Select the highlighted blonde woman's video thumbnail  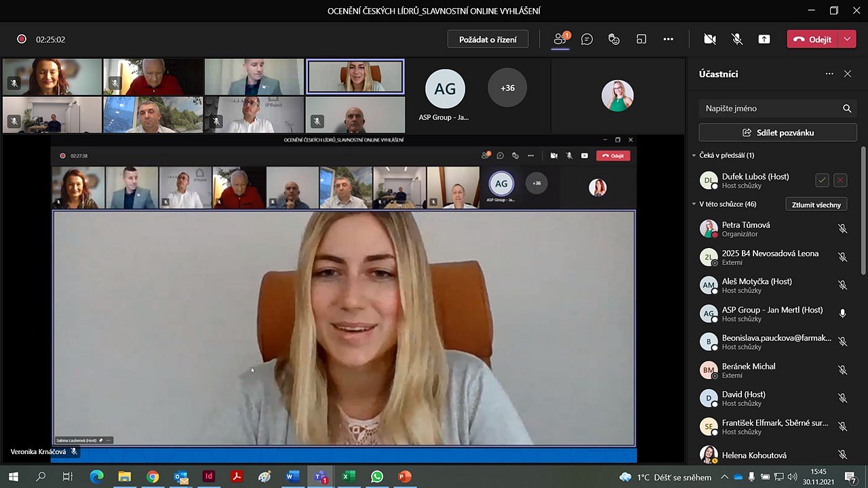(x=355, y=77)
